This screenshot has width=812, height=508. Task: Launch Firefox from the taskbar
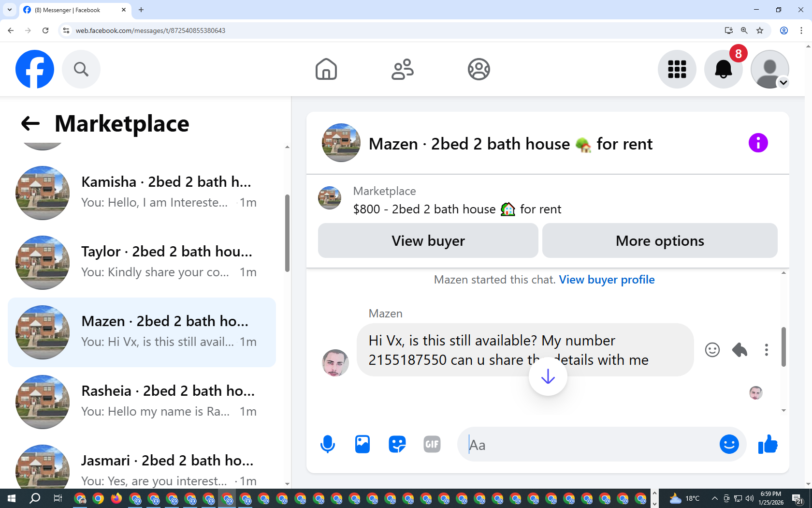(116, 498)
